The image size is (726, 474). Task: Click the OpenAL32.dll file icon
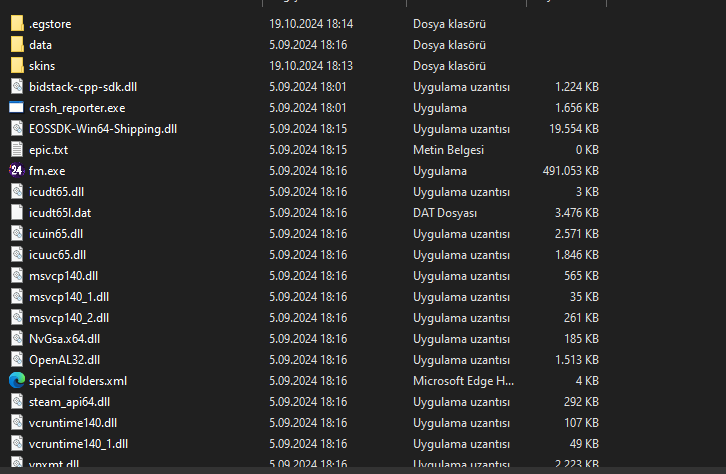click(x=17, y=360)
